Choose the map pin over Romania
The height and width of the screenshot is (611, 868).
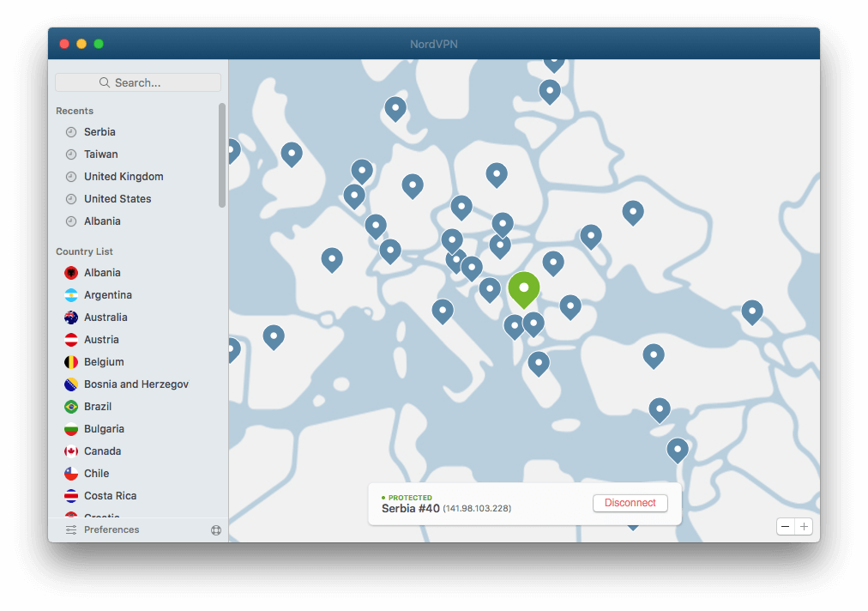[x=553, y=263]
